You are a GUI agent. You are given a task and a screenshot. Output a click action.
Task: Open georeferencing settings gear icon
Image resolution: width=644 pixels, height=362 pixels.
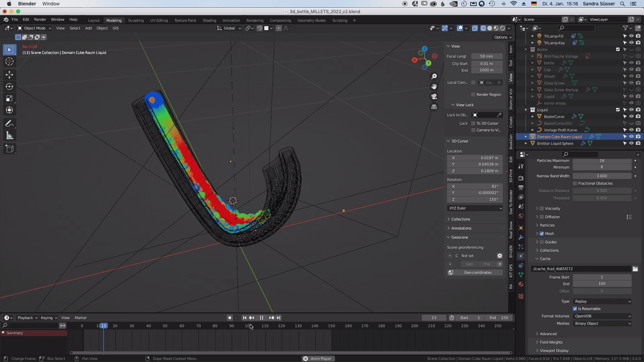point(500,256)
